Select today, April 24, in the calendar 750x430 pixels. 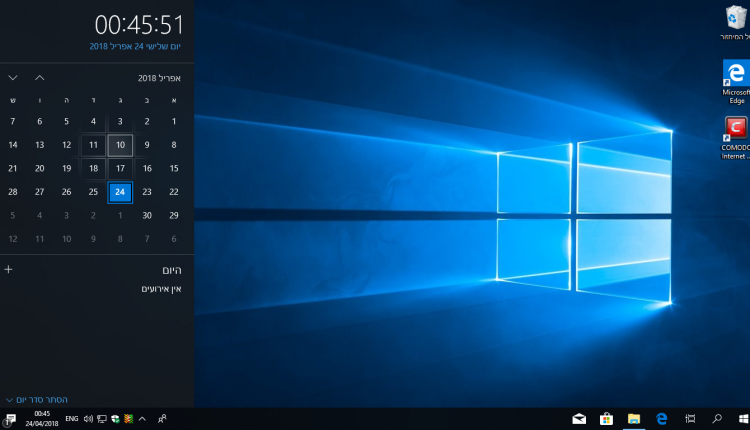coord(120,192)
